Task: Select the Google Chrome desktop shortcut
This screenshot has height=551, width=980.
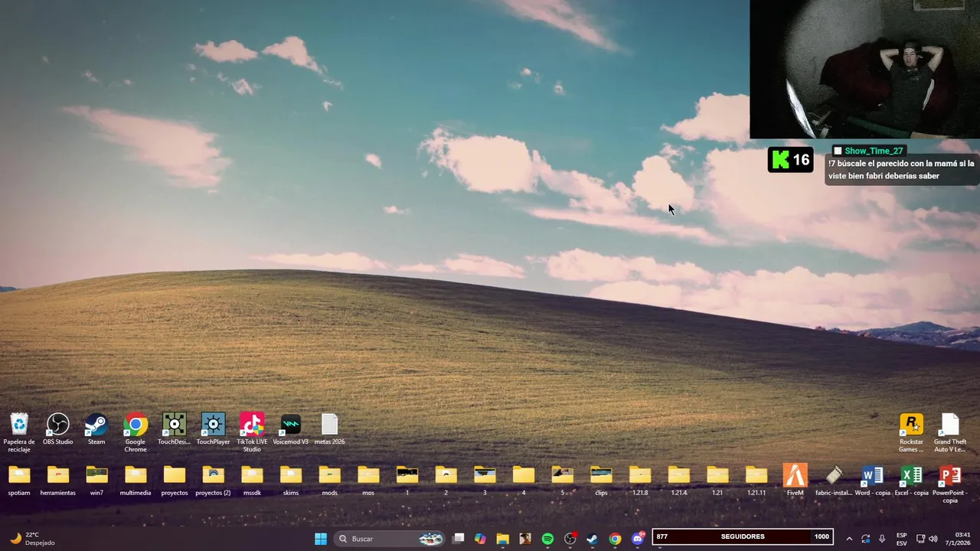Action: 136,432
